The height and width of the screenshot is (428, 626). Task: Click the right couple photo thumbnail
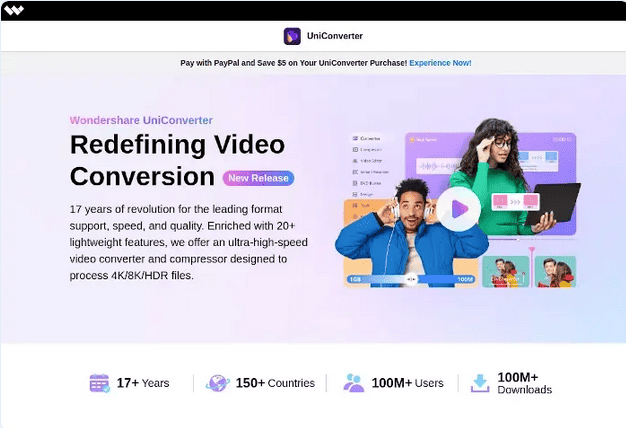click(555, 271)
